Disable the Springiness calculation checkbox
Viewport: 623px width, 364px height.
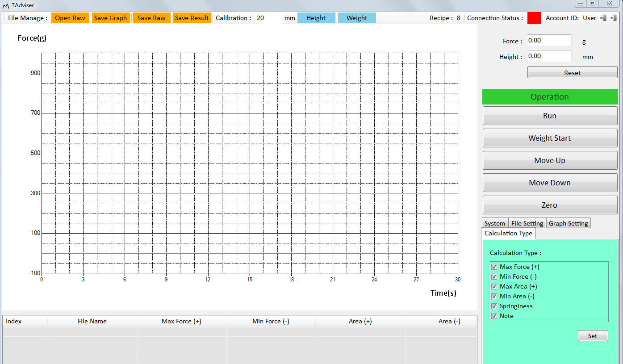pyautogui.click(x=494, y=306)
